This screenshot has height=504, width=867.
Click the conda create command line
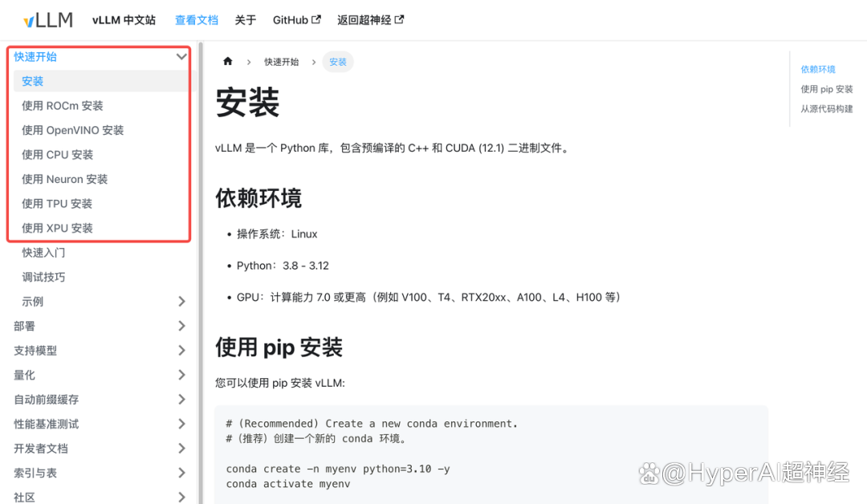pyautogui.click(x=338, y=469)
